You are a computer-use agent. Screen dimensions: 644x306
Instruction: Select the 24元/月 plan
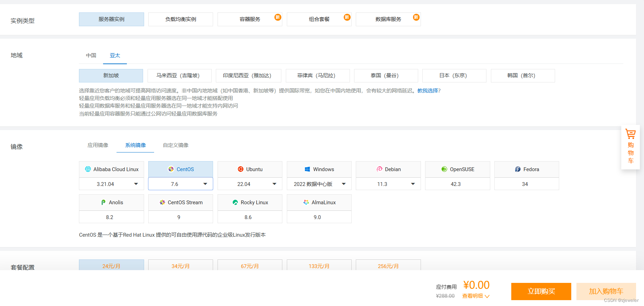coord(111,265)
